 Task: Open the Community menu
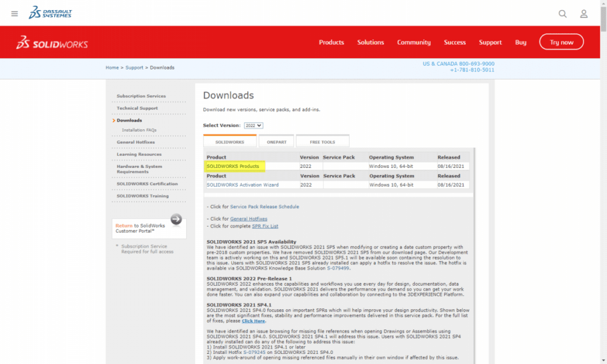pos(414,42)
